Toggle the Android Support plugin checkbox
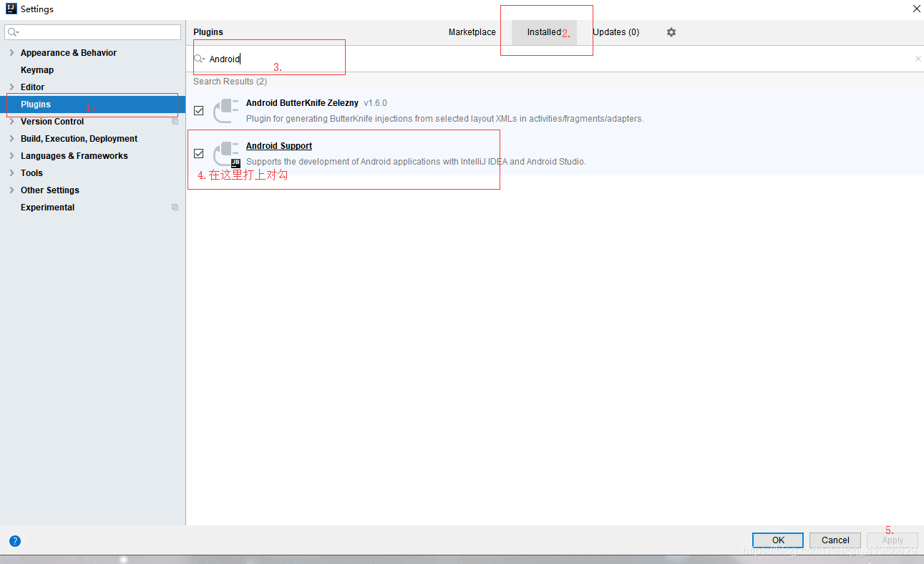 (x=199, y=154)
